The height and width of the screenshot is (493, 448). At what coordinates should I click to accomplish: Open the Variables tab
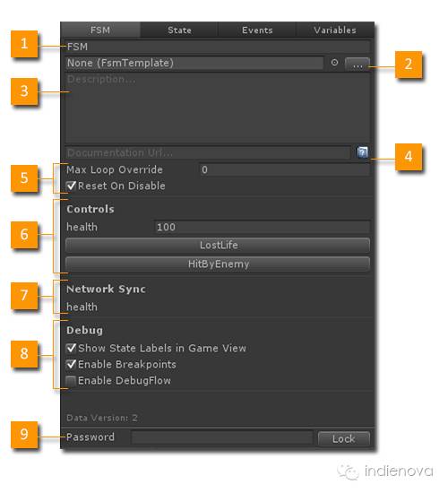coord(335,30)
